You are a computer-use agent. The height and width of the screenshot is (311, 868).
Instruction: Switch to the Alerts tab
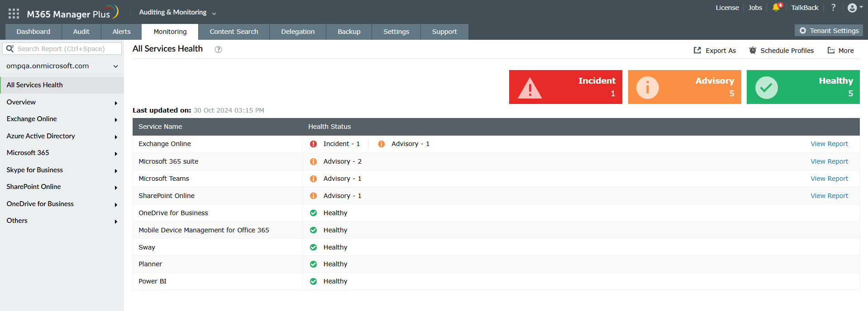pyautogui.click(x=121, y=32)
